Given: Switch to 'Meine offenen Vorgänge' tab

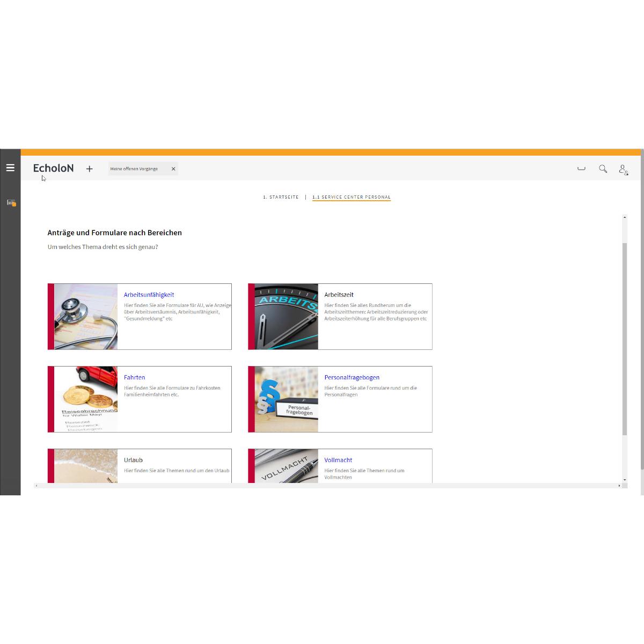Looking at the screenshot, I should (x=134, y=169).
